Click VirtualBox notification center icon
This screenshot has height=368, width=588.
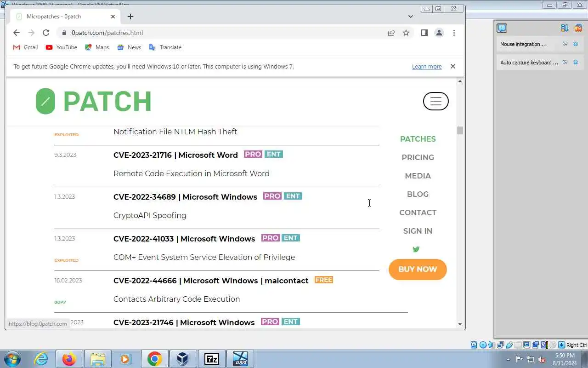pos(502,28)
